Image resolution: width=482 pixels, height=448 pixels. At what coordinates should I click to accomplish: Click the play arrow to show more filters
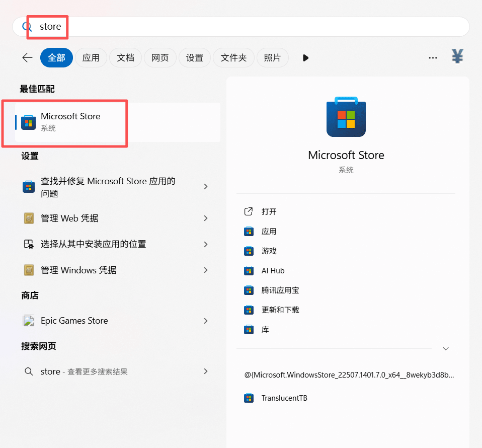305,58
